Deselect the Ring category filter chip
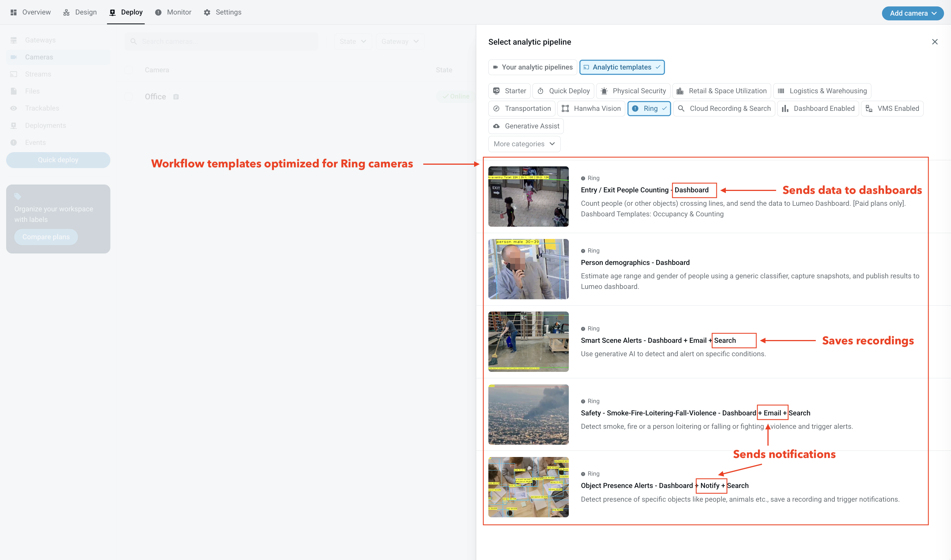Screen dimensions: 951x560 click(649, 109)
